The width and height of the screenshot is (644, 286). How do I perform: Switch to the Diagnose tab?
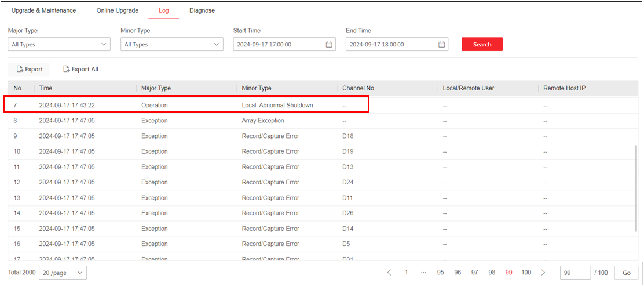point(202,10)
